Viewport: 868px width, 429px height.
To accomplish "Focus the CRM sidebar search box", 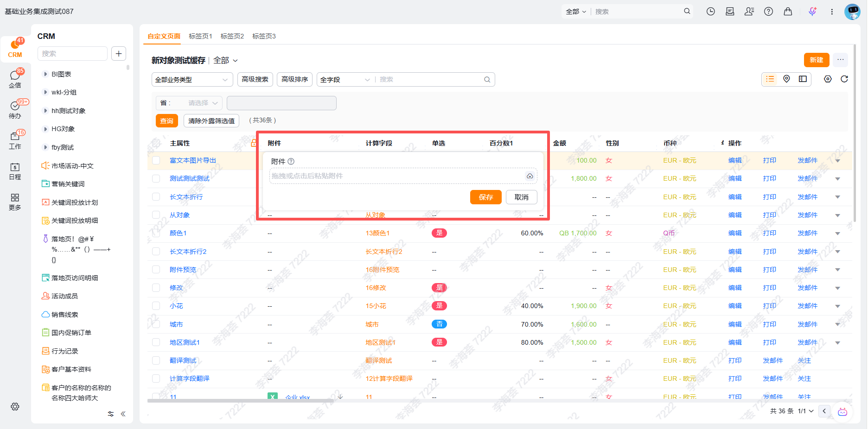I will pyautogui.click(x=72, y=54).
